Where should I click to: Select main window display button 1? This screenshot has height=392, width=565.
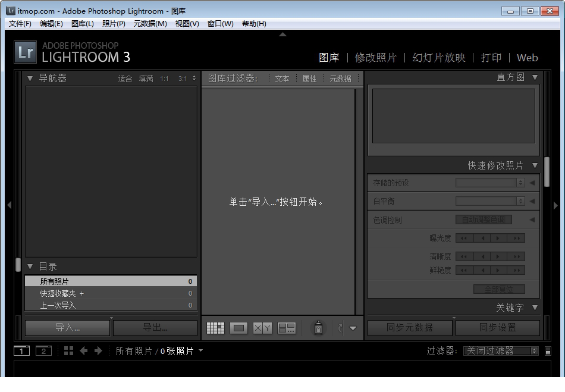pyautogui.click(x=21, y=350)
